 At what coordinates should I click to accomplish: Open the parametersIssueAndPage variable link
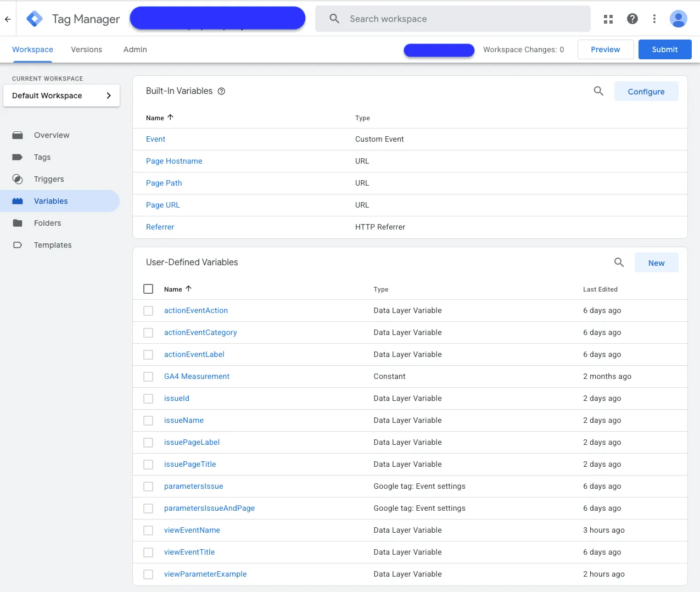209,508
